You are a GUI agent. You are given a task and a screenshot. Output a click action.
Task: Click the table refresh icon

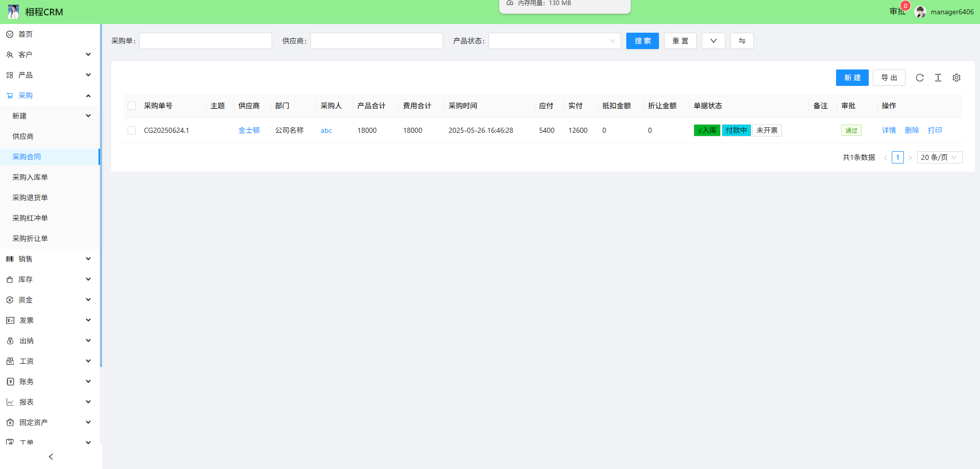[x=920, y=78]
